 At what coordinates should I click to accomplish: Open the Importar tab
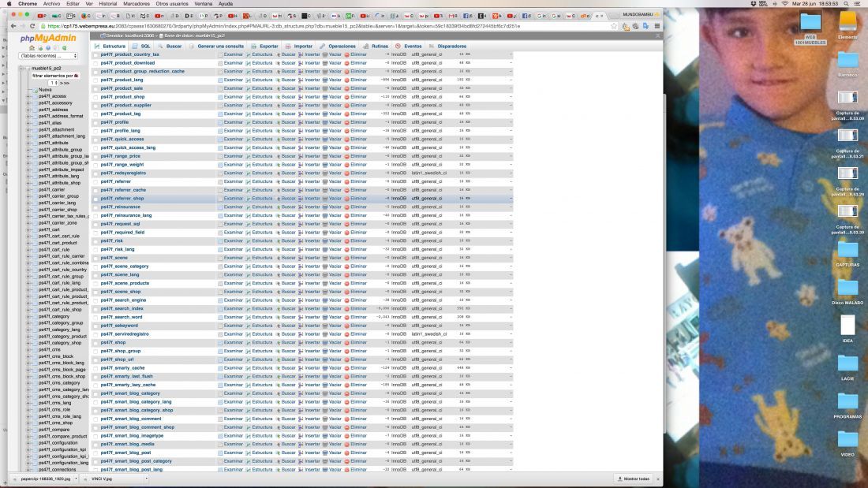299,47
